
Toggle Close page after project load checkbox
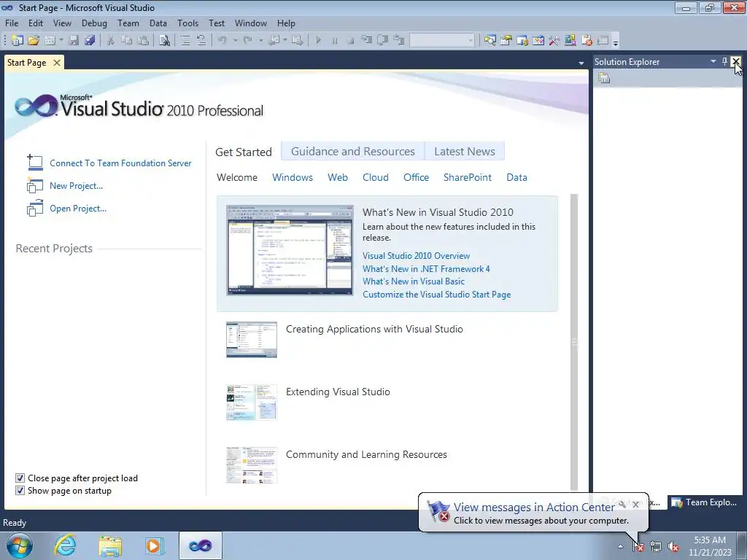(x=20, y=478)
